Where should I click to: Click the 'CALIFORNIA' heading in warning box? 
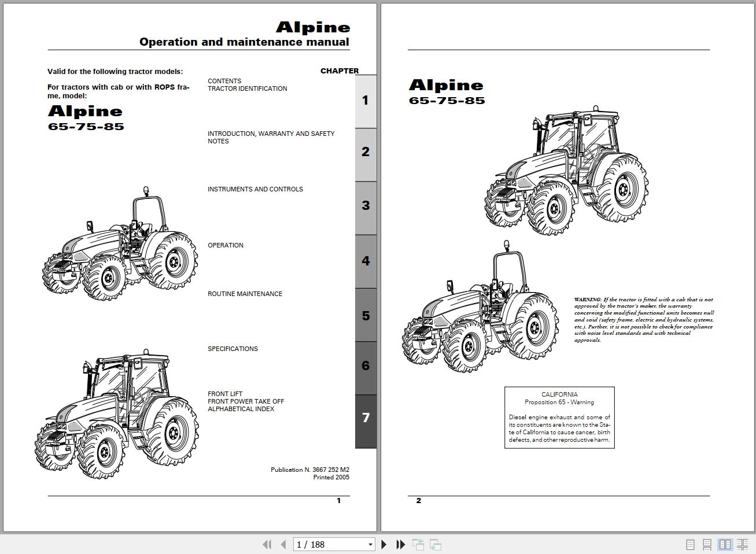(559, 394)
